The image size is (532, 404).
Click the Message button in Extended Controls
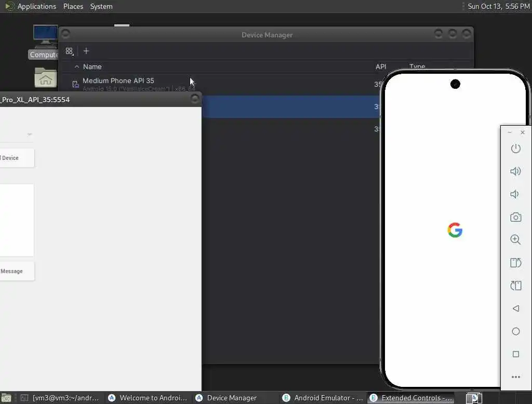16,272
